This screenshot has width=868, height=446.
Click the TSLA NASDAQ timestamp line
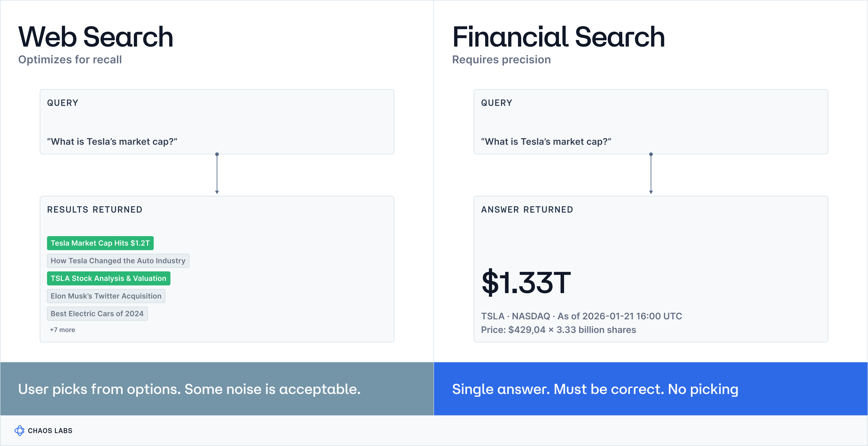click(x=581, y=316)
